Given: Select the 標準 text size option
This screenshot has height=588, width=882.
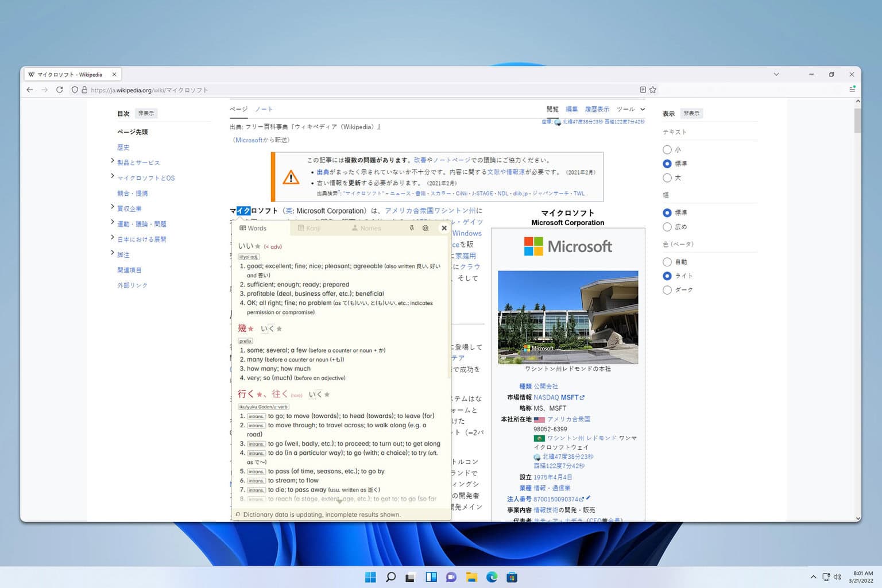Looking at the screenshot, I should (x=667, y=164).
